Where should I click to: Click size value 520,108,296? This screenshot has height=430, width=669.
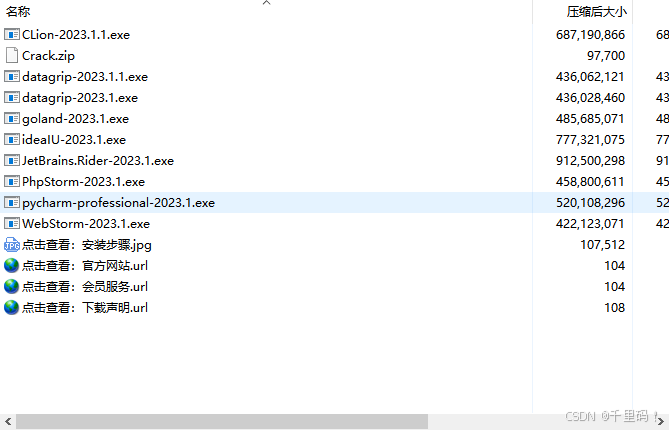[590, 203]
